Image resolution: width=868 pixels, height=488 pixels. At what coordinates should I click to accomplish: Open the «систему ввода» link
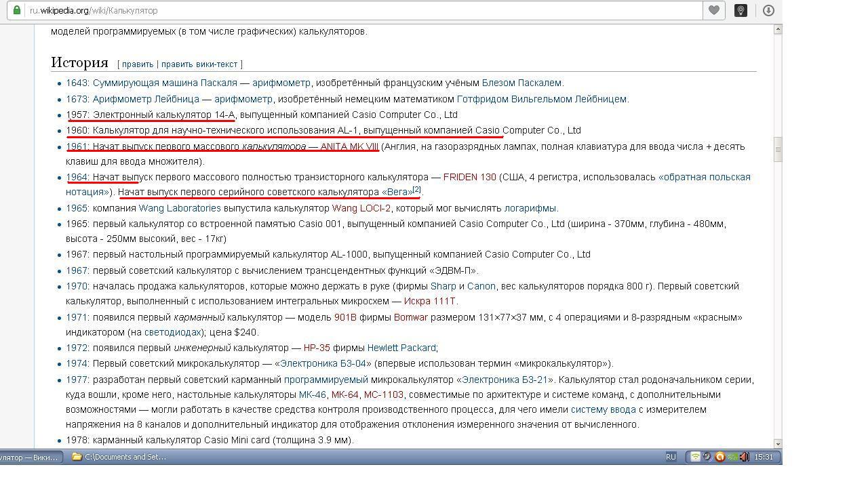[604, 409]
